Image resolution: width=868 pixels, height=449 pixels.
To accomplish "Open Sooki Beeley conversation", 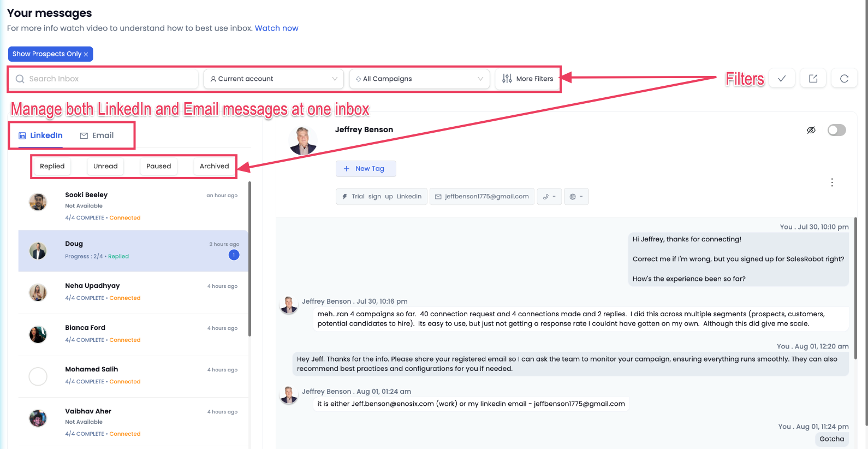I will (133, 206).
